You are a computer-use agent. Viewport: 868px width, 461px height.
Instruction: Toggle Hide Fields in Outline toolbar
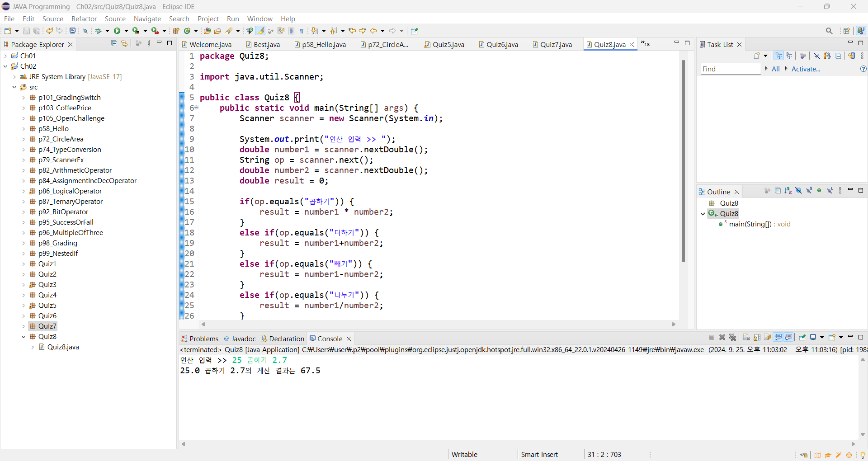pyautogui.click(x=799, y=191)
